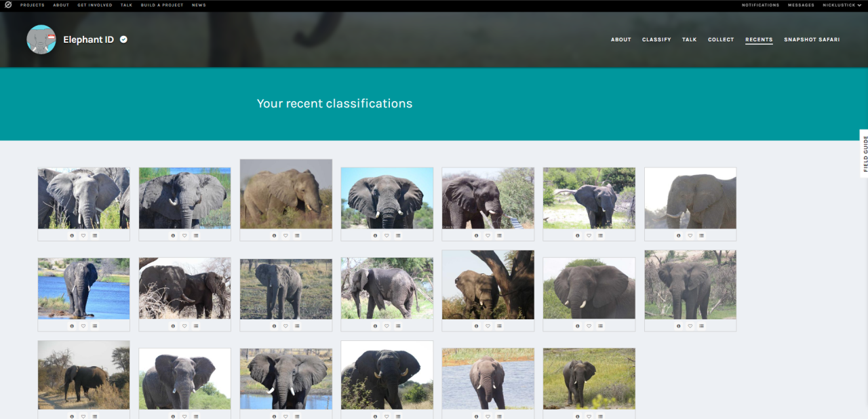Screen dimensions: 868x419
Task: Favorite the elephants behind dry branches photo
Action: coord(184,325)
